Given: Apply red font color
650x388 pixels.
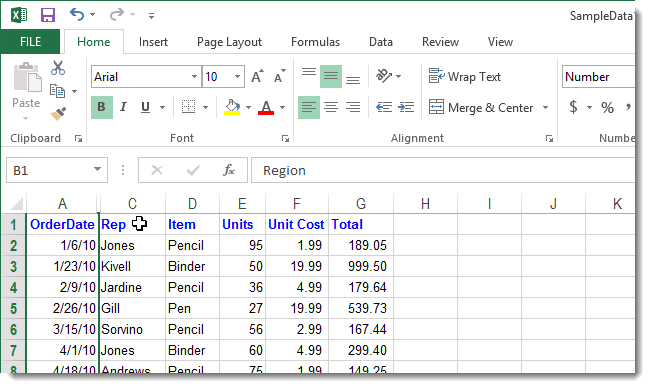Looking at the screenshot, I should point(266,107).
